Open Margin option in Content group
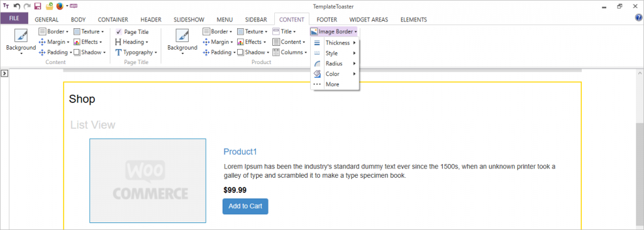 tap(54, 42)
